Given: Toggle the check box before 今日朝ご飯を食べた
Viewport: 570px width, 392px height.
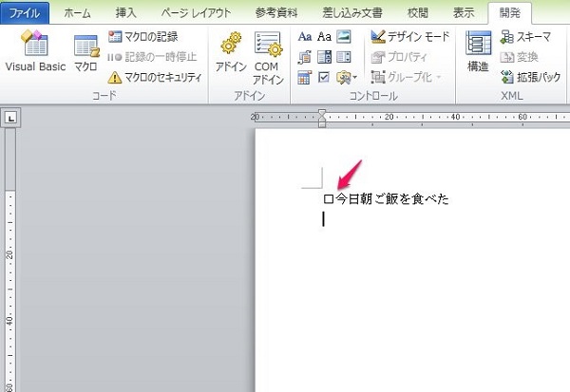Looking at the screenshot, I should coord(329,199).
